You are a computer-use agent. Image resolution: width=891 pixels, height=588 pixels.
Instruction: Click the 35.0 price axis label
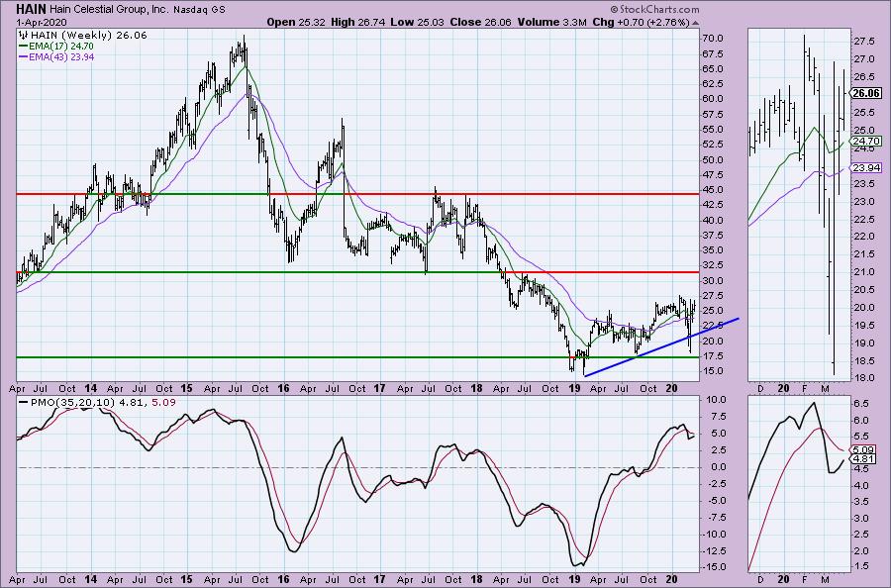coord(712,250)
